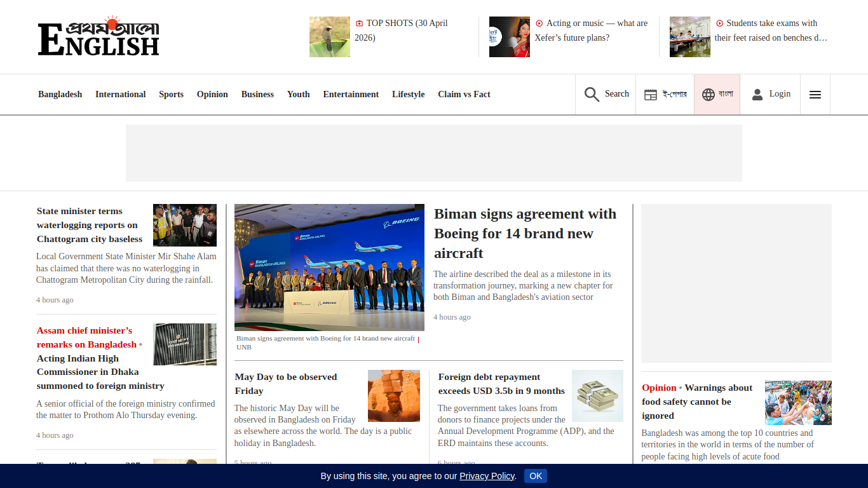Viewport: 868px width, 488px height.
Task: Go to the Opinion section
Action: click(212, 94)
